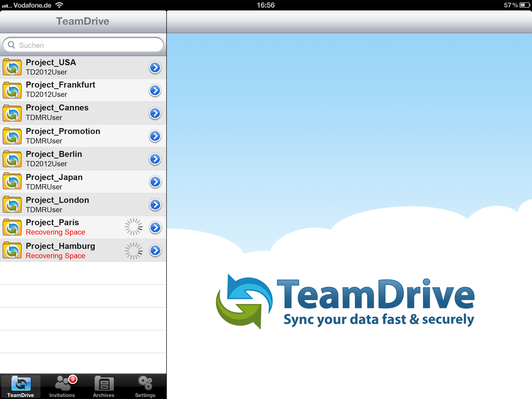Tap the TeamDrive header title
The width and height of the screenshot is (532, 399).
83,21
